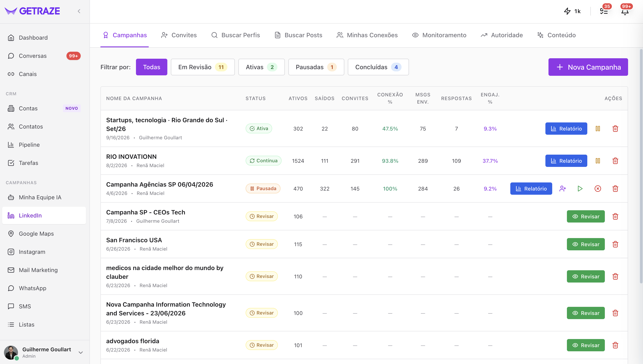The image size is (643, 364).
Task: Switch to the Monitoramento tab
Action: click(439, 35)
